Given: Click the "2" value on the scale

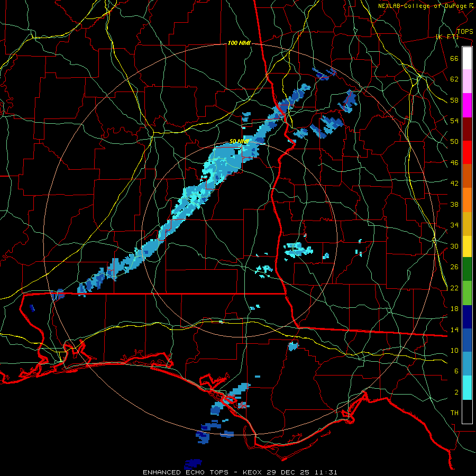Looking at the screenshot, I should click(x=456, y=392).
